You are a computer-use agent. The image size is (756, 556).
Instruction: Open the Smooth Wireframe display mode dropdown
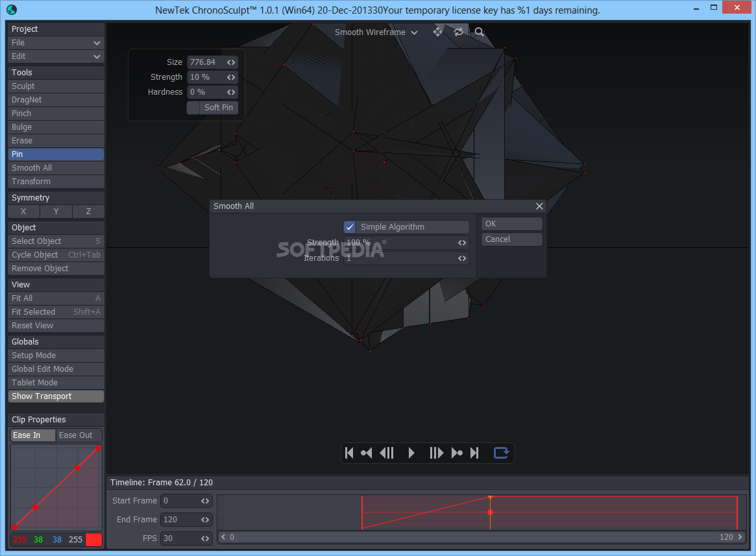pos(376,32)
